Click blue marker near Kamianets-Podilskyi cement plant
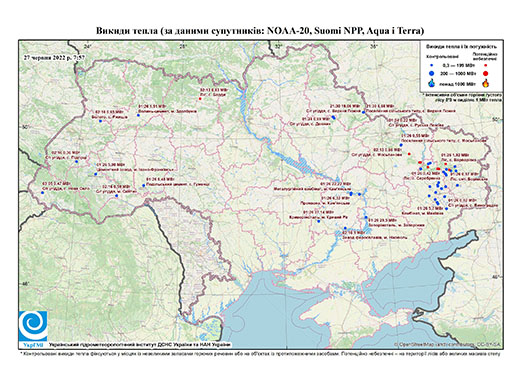 [144, 185]
